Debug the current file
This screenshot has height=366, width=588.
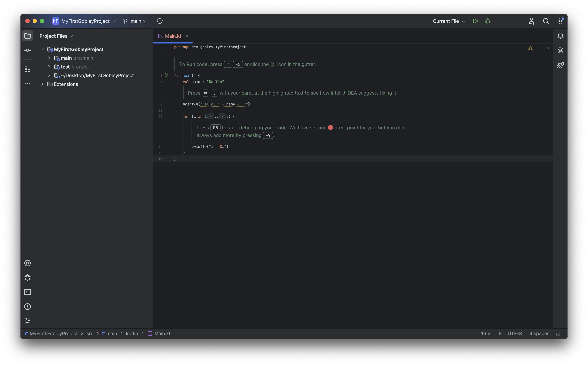tap(488, 21)
